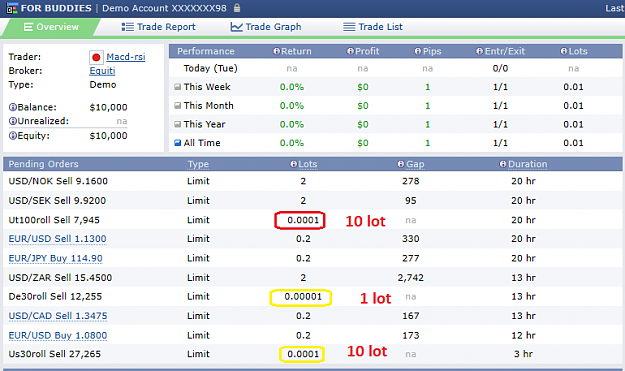This screenshot has height=371, width=625.
Task: Open the Trade Report tab
Action: [158, 27]
